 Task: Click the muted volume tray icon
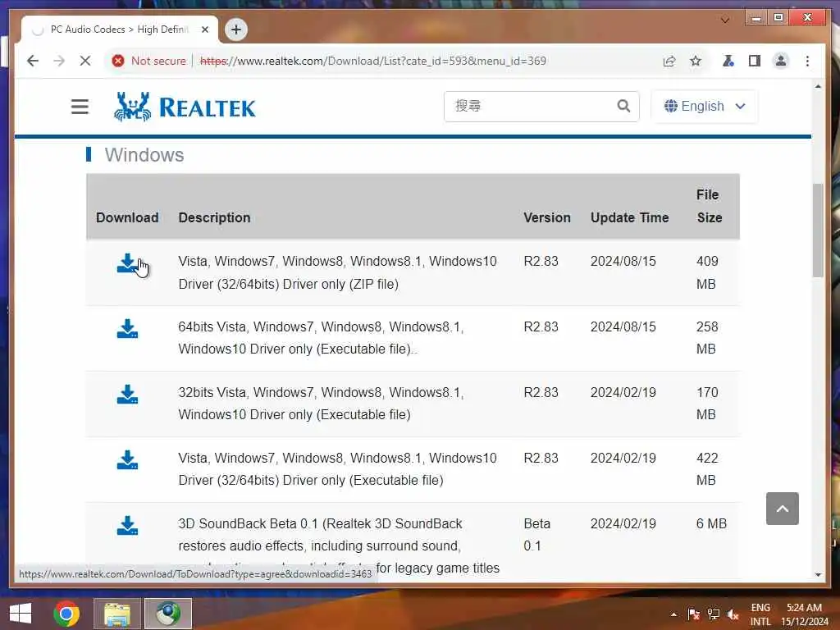point(733,614)
